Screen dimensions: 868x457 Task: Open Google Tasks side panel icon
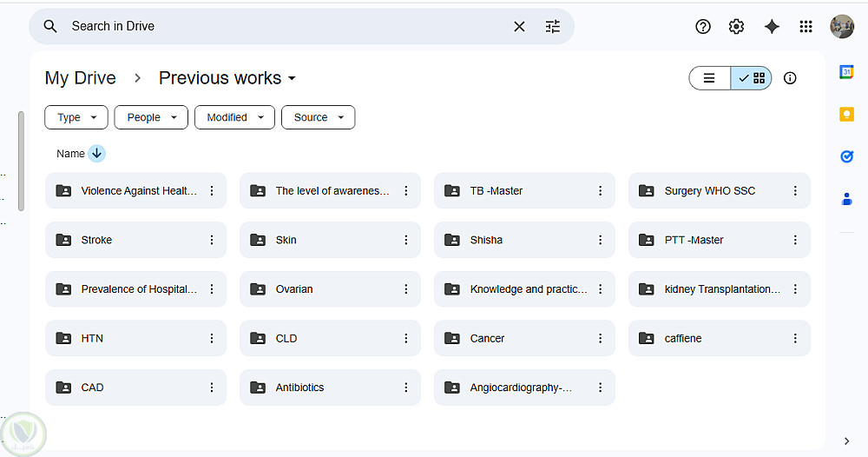click(846, 156)
